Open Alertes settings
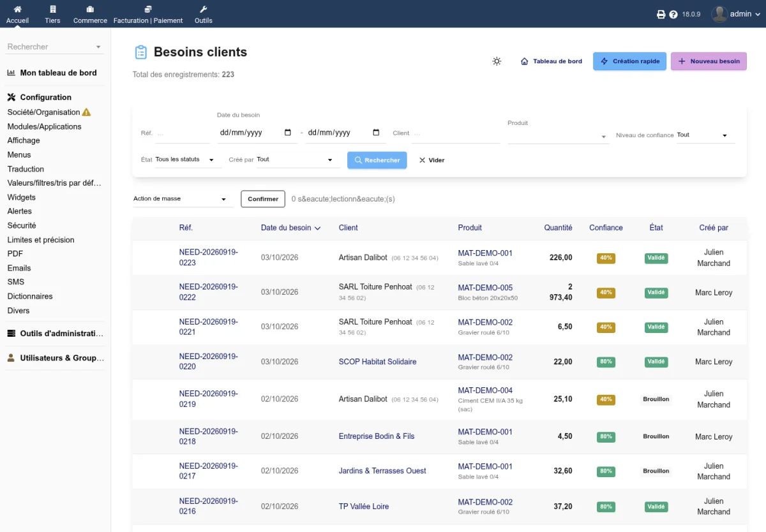The image size is (766, 532). 19,211
